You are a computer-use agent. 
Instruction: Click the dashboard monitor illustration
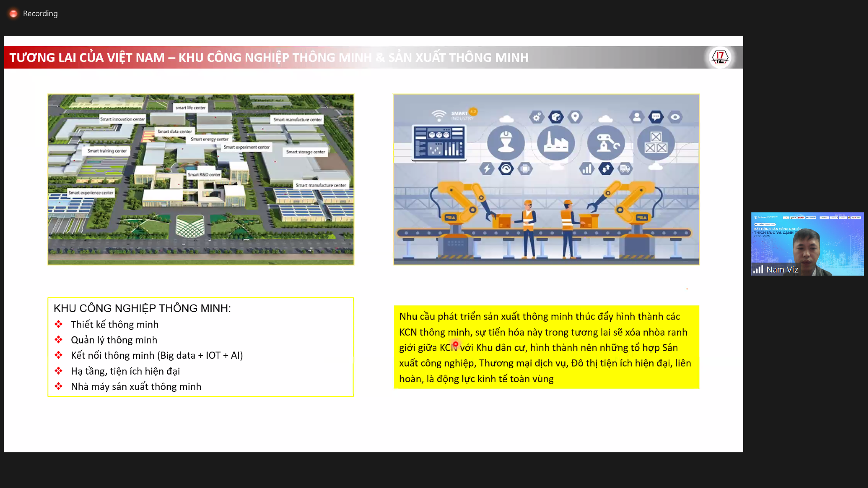tap(439, 143)
